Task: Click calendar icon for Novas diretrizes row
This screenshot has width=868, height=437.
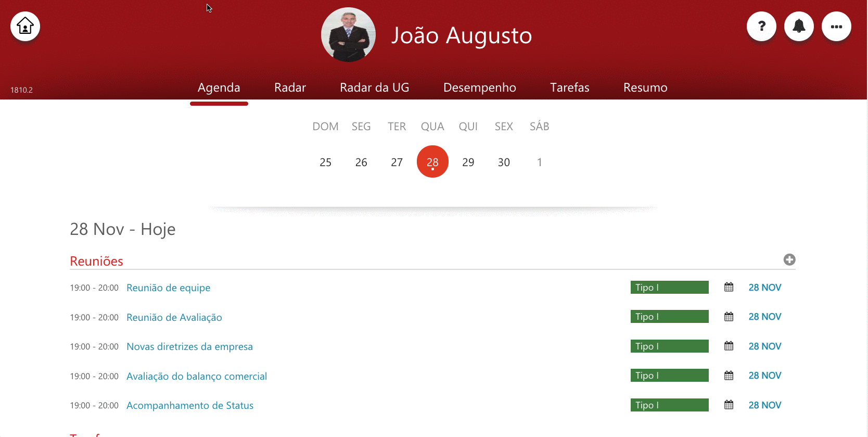Action: click(x=729, y=346)
